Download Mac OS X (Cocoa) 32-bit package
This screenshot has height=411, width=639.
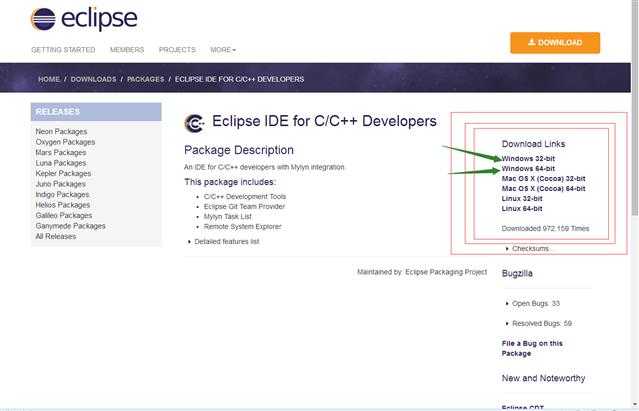543,178
